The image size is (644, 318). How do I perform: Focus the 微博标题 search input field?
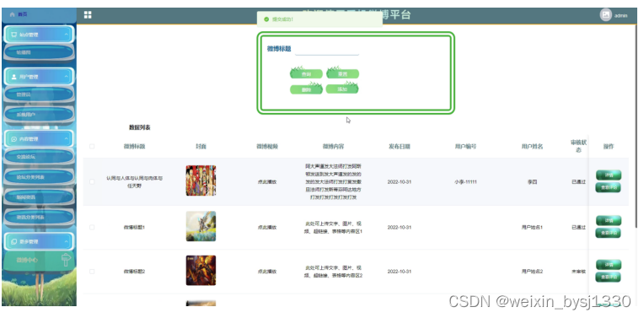[327, 49]
